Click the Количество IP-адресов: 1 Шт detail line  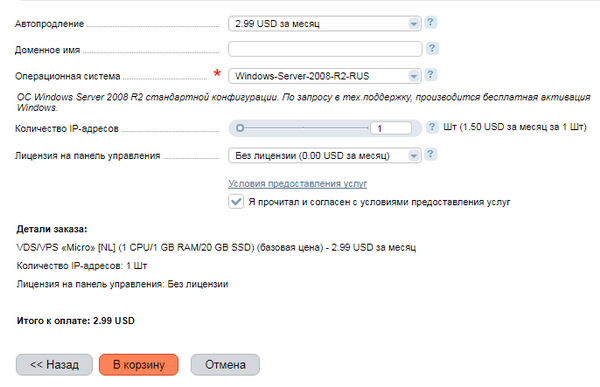pos(82,266)
